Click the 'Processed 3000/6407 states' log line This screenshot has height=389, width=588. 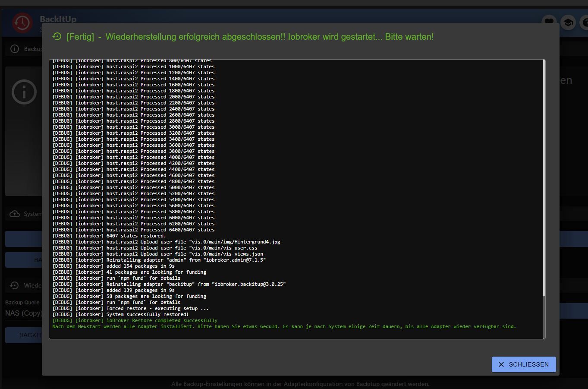133,127
